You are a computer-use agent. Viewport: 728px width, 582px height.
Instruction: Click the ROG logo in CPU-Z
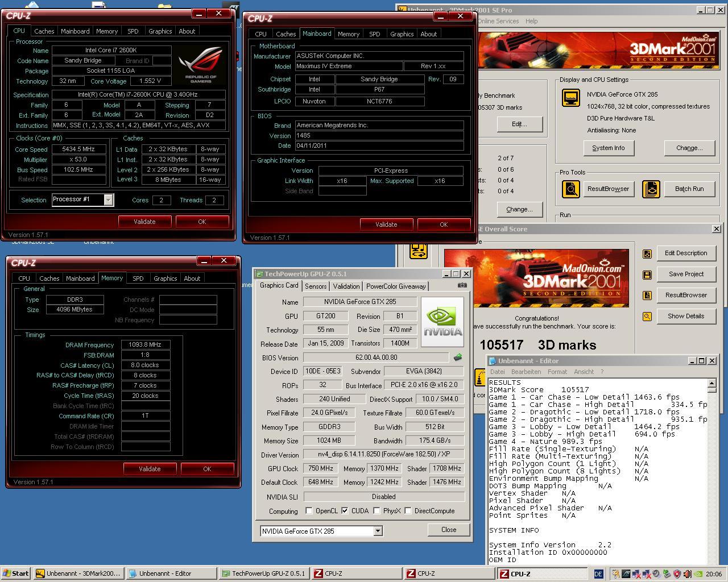[x=201, y=64]
